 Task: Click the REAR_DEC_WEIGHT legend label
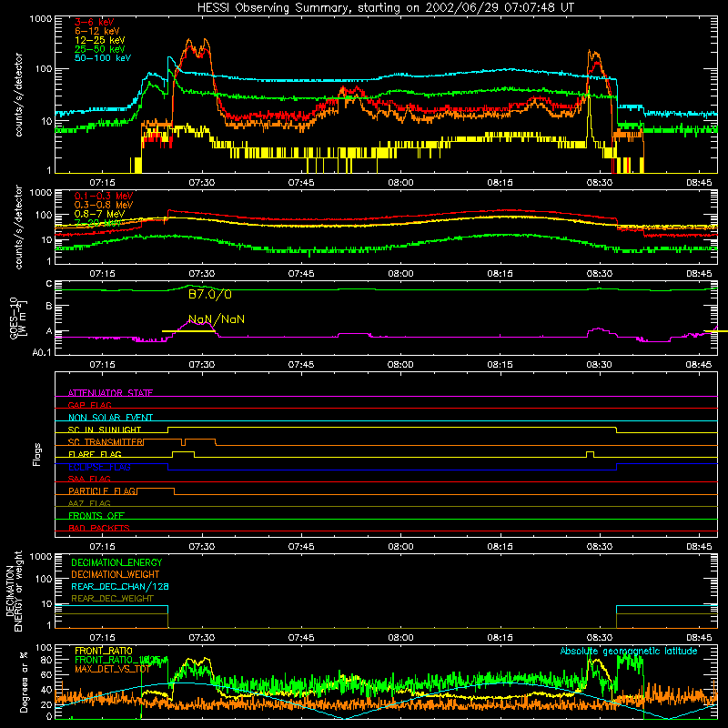tap(112, 599)
